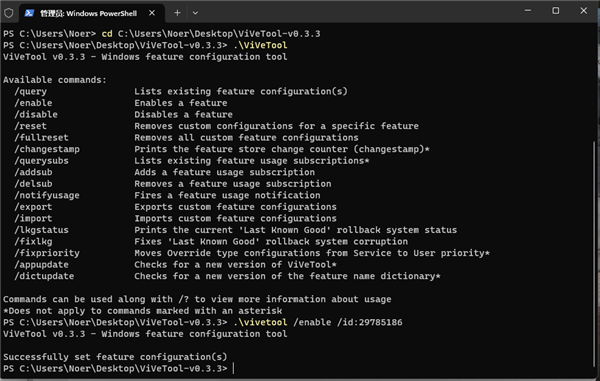
Task: Click the /dictupdate command text
Action: click(44, 276)
